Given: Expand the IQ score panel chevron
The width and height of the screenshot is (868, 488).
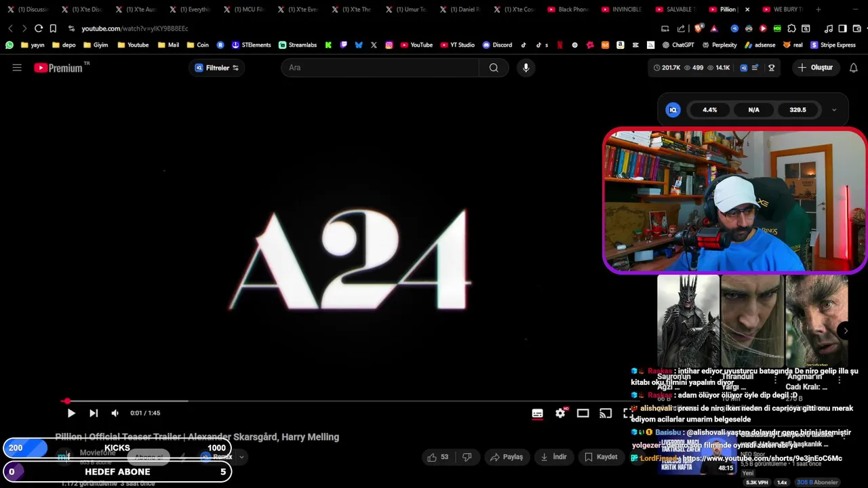Looking at the screenshot, I should pyautogui.click(x=834, y=110).
